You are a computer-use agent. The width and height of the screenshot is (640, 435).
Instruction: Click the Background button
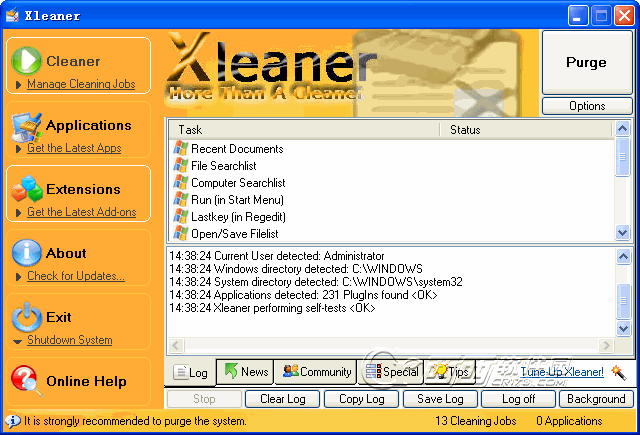(x=596, y=399)
